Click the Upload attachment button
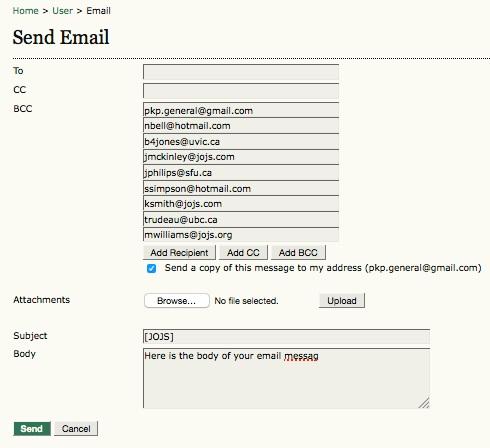This screenshot has height=448, width=490. [x=342, y=301]
